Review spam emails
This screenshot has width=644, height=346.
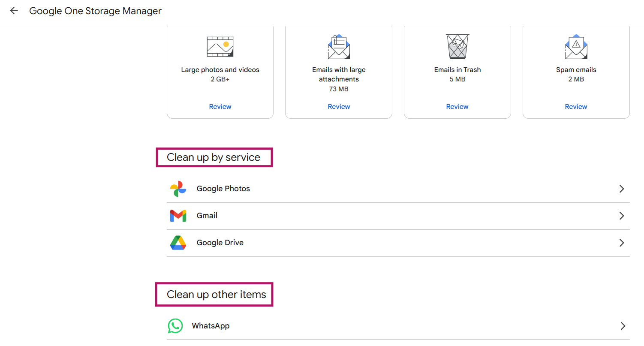click(576, 106)
